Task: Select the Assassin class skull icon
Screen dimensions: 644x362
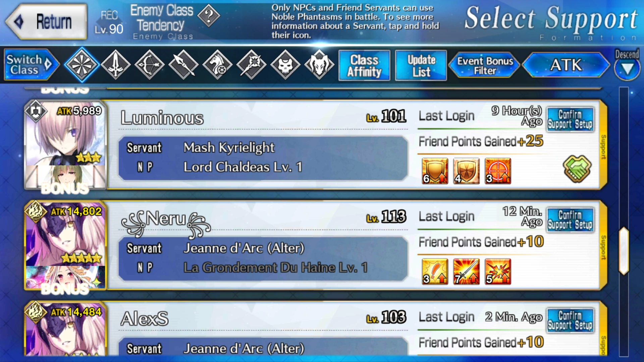Action: 285,65
